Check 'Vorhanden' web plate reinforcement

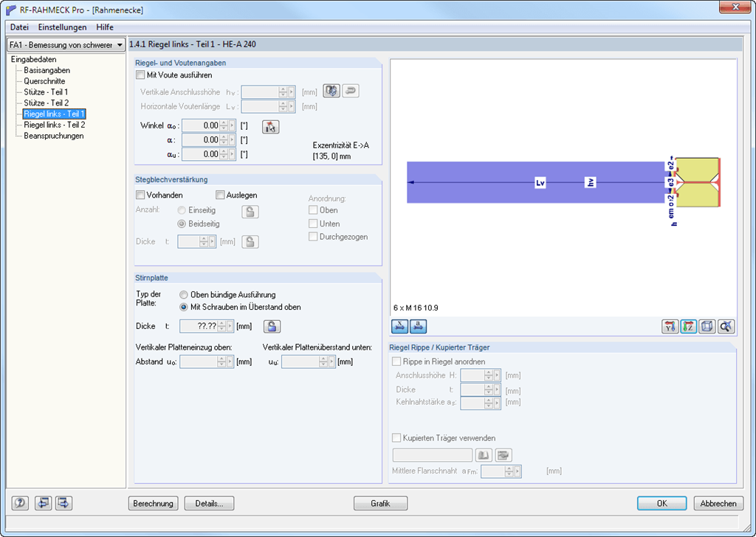(x=140, y=195)
